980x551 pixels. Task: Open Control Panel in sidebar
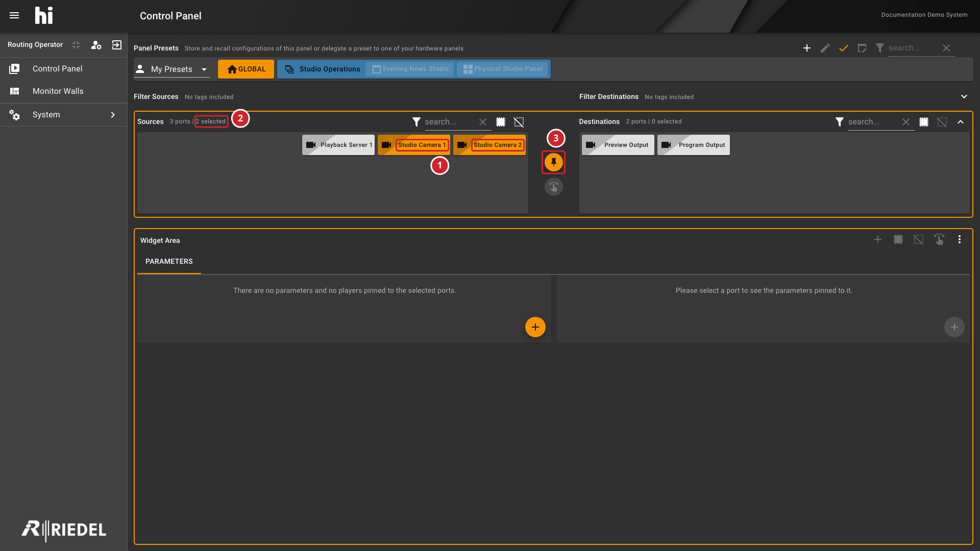(63, 69)
